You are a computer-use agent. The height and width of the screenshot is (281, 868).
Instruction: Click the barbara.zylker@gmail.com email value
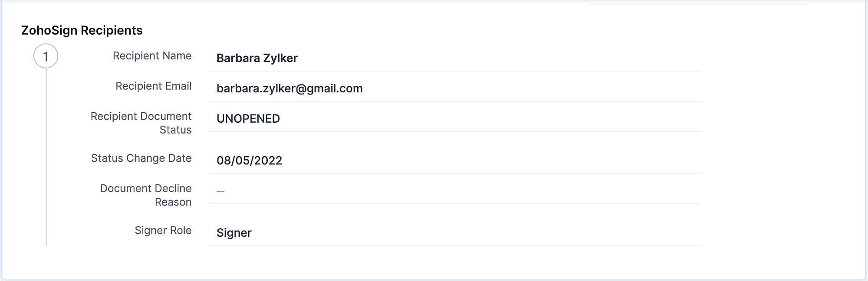[289, 88]
